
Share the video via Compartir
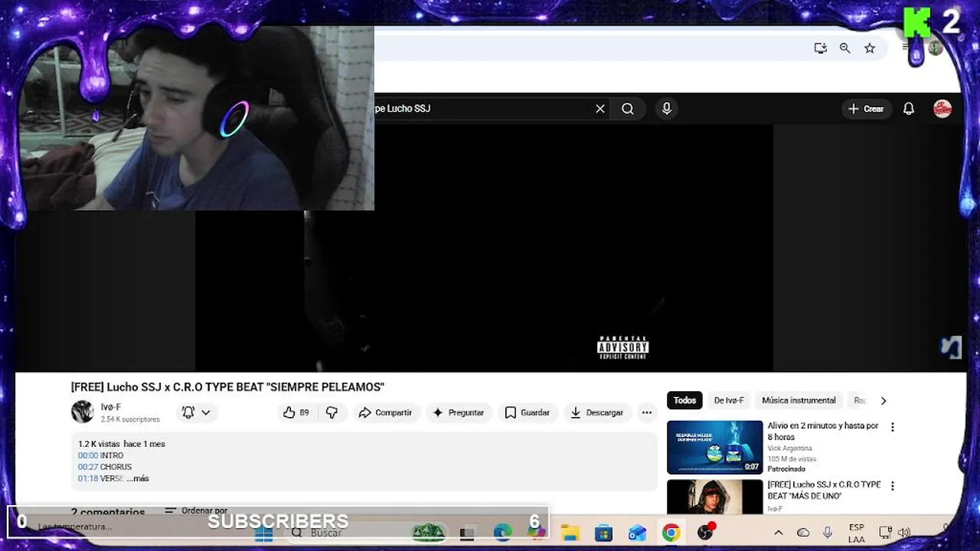point(385,412)
